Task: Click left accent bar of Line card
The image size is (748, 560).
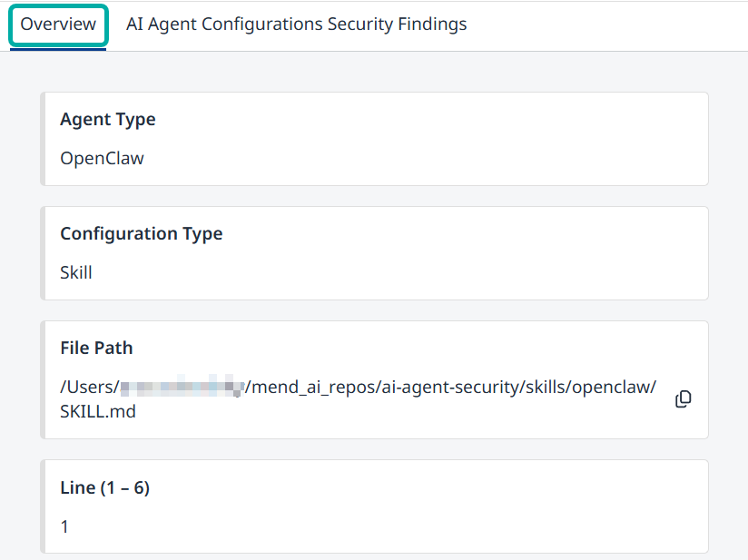Action: 43,506
